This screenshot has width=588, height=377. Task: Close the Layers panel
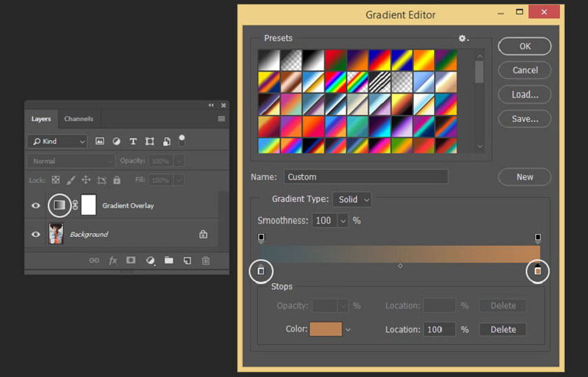pos(223,106)
